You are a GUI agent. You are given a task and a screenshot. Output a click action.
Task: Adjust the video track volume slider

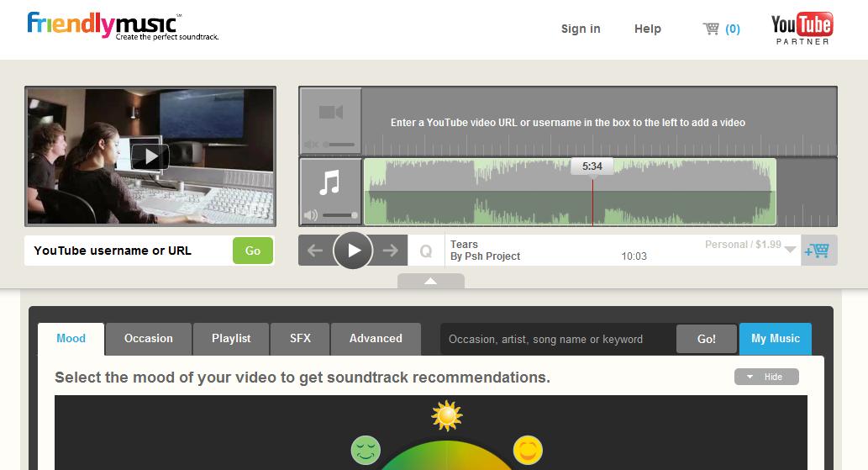339,145
